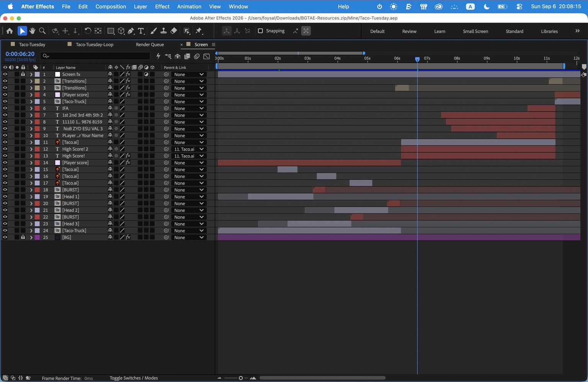
Task: Expand layer 14 Player score properties
Action: (31, 163)
